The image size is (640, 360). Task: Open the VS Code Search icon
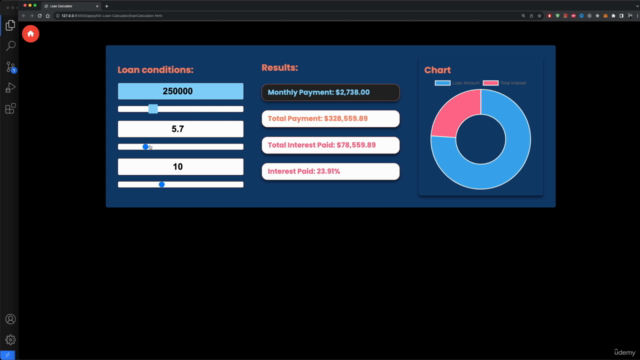click(x=11, y=46)
